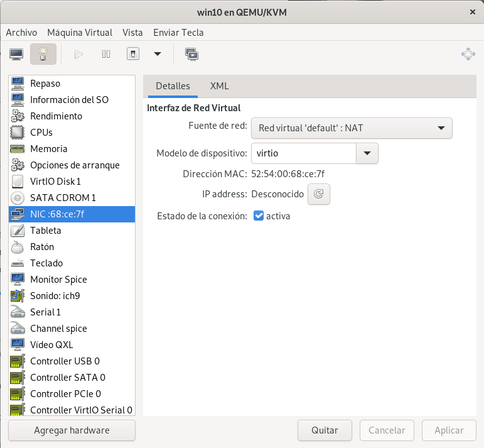Toggle the 'activa' connection state checkbox
The height and width of the screenshot is (448, 484).
point(259,216)
